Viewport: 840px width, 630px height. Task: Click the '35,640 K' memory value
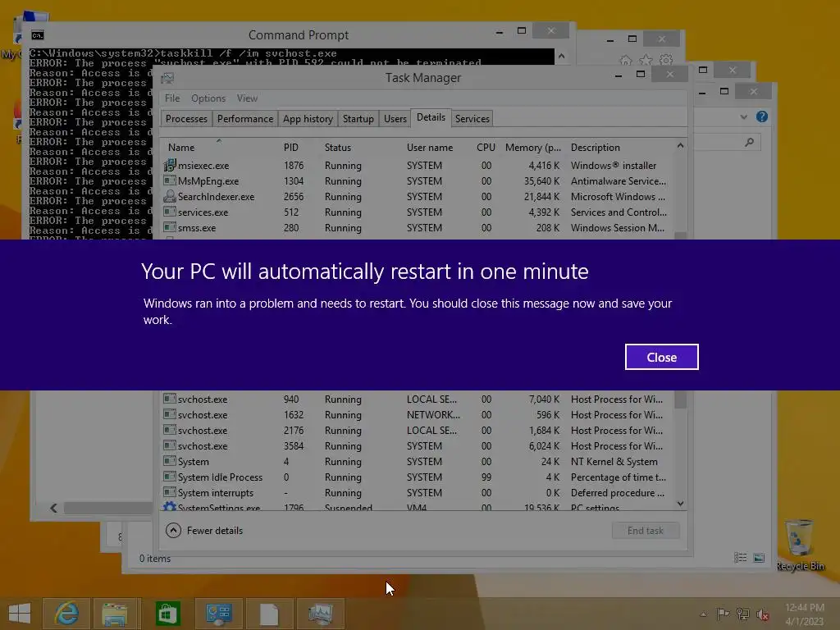click(541, 181)
